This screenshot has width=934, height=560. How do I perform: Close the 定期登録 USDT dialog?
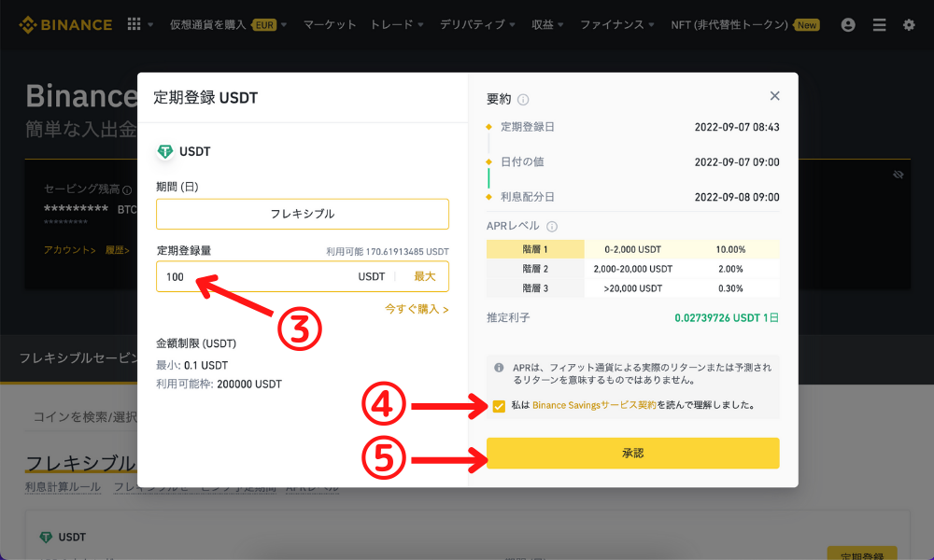[x=774, y=96]
